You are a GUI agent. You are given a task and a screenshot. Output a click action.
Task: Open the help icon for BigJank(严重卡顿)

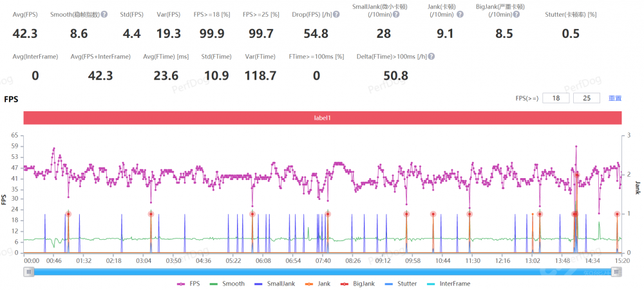(x=516, y=14)
